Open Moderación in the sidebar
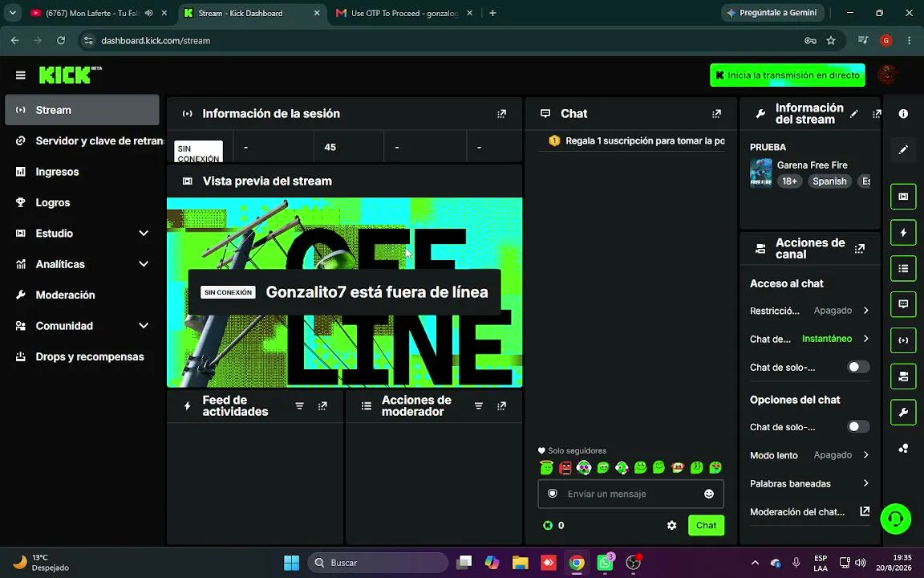Image resolution: width=924 pixels, height=578 pixels. 82,295
